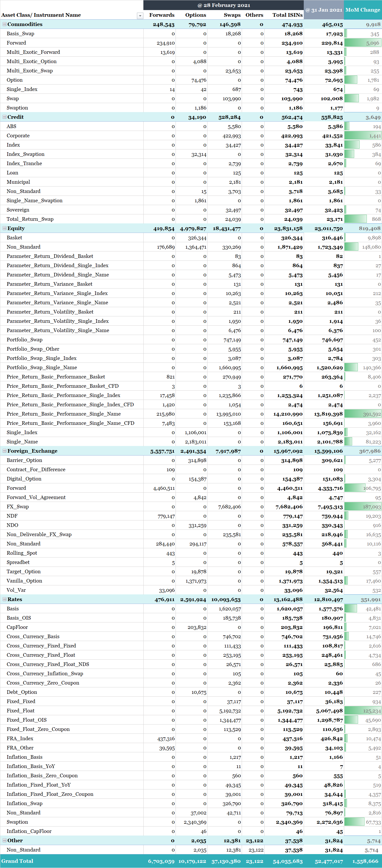Select the Vol_Var row label
Image resolution: width=382 pixels, height=868 pixels.
[x=16, y=590]
